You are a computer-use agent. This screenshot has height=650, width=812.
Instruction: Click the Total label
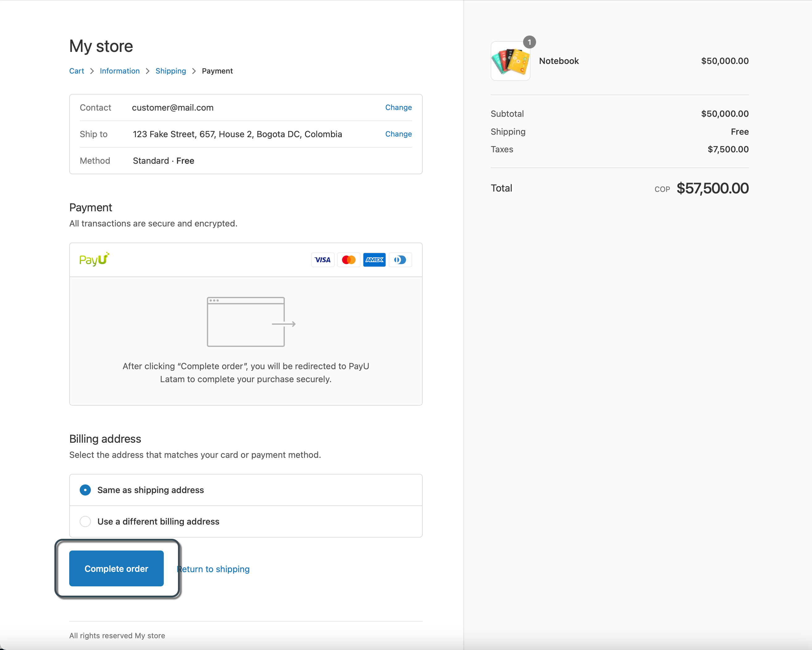(x=501, y=188)
